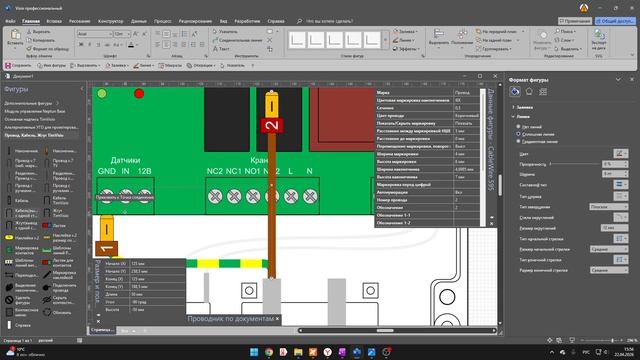This screenshot has width=640, height=360.
Task: Open the Fill and Line tab icon
Action: click(x=515, y=92)
